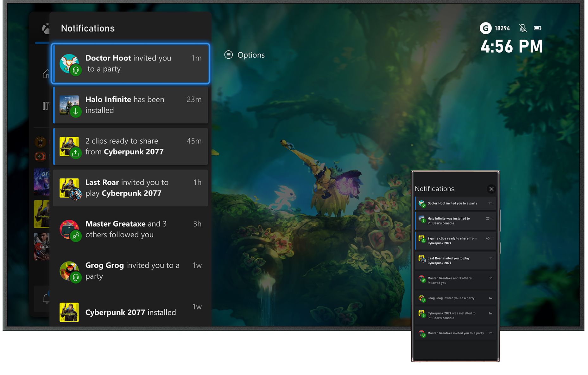The height and width of the screenshot is (375, 588).
Task: Click the headset badge on Grog Grog
Action: tap(76, 278)
